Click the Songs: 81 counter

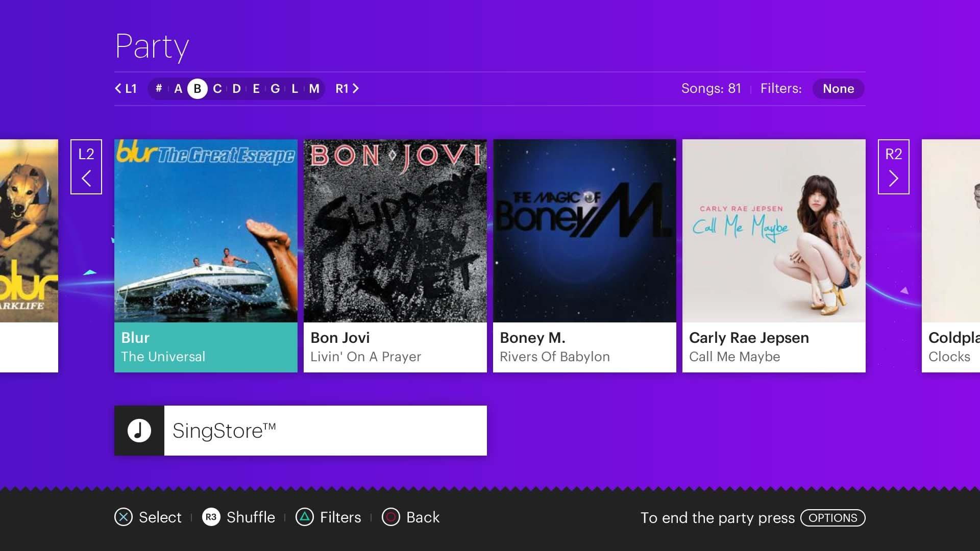pos(712,88)
